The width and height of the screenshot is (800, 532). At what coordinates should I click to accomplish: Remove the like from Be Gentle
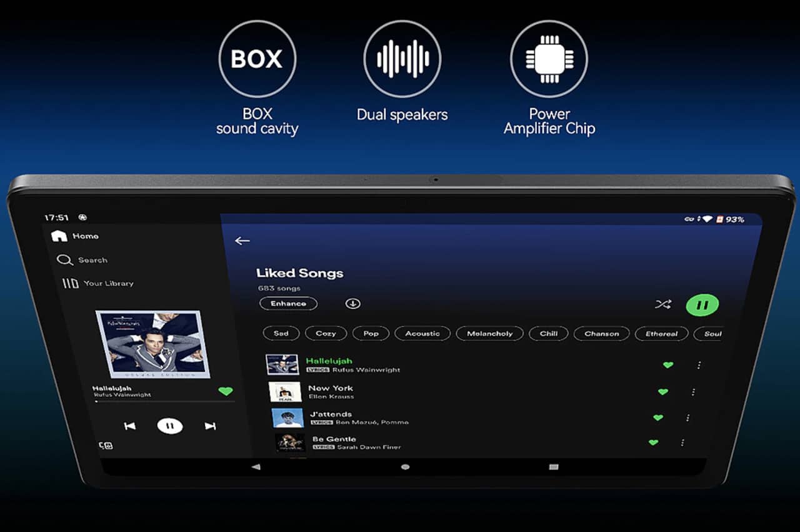653,443
